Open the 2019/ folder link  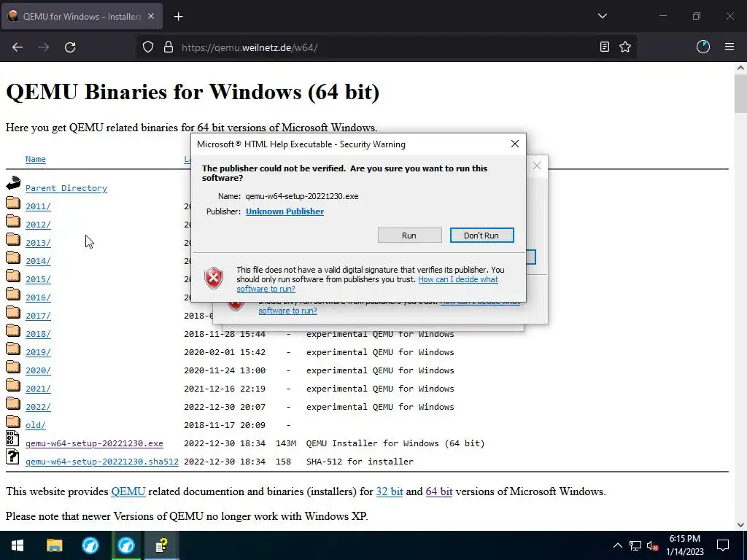point(38,352)
